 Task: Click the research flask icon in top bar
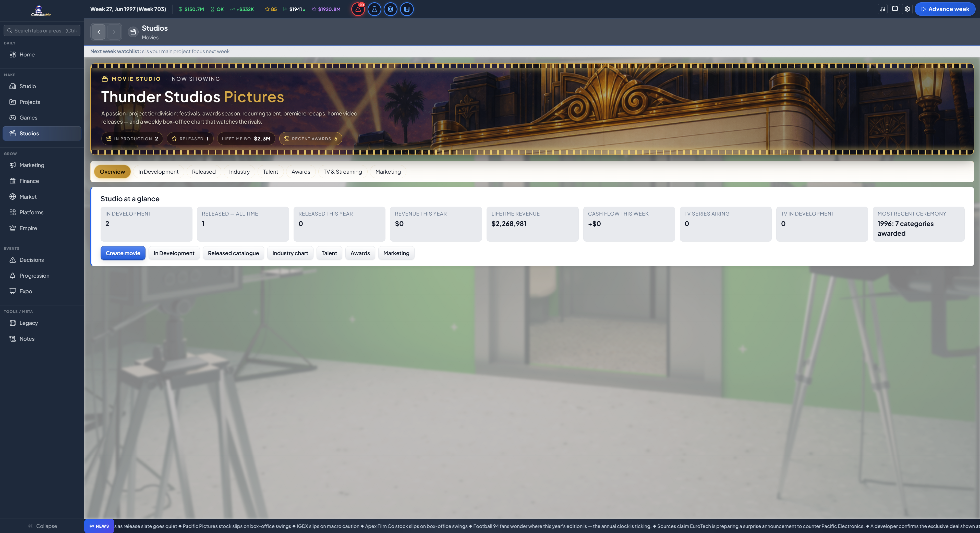pos(374,9)
